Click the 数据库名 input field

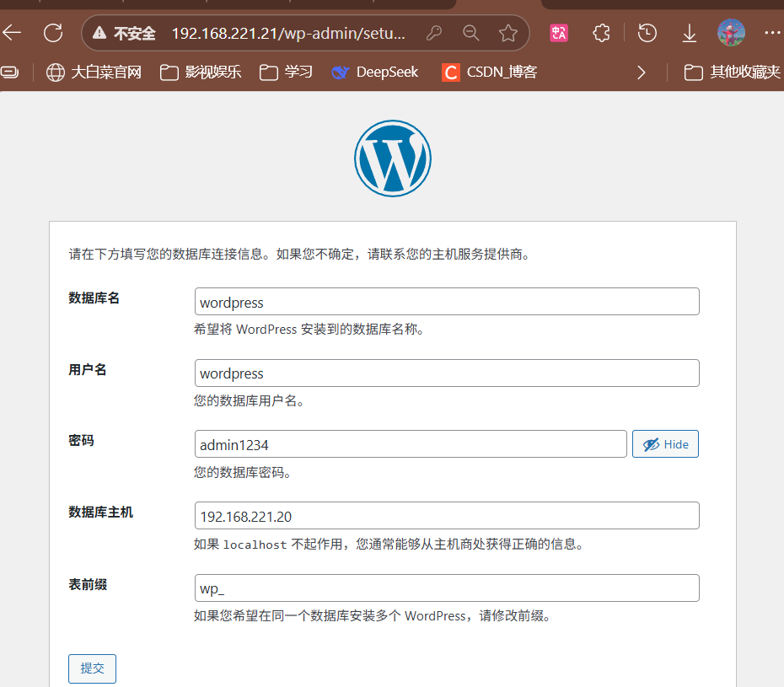(x=447, y=302)
